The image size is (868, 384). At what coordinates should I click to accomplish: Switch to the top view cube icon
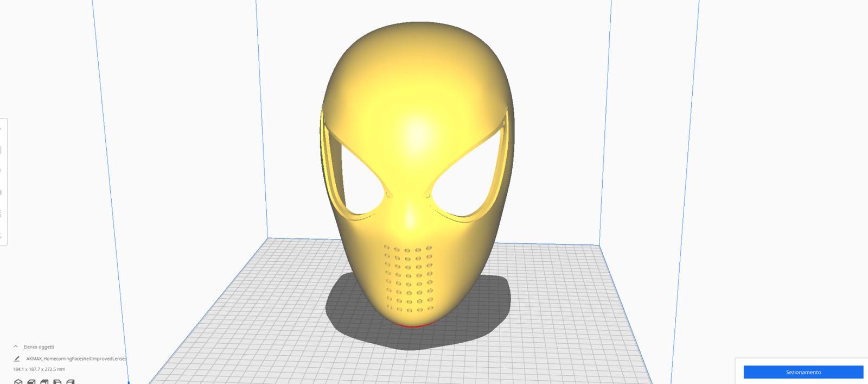click(x=44, y=381)
